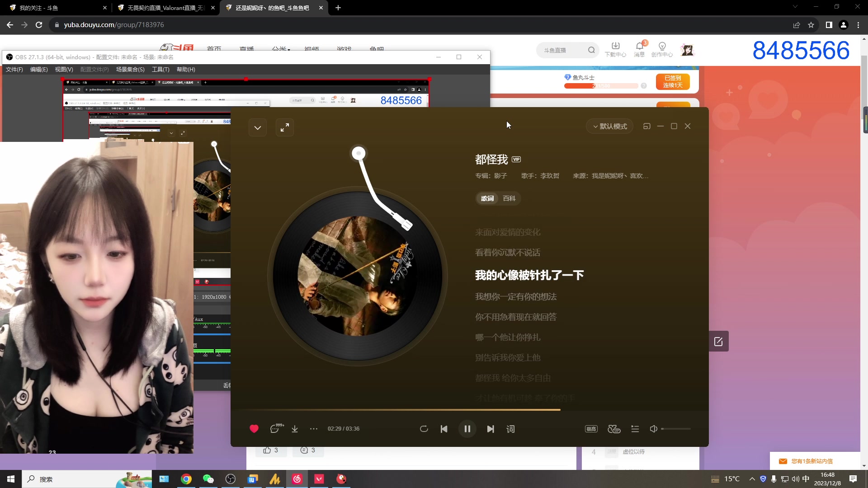
Task: Open OBS 编辑(E) menu
Action: pyautogui.click(x=39, y=70)
